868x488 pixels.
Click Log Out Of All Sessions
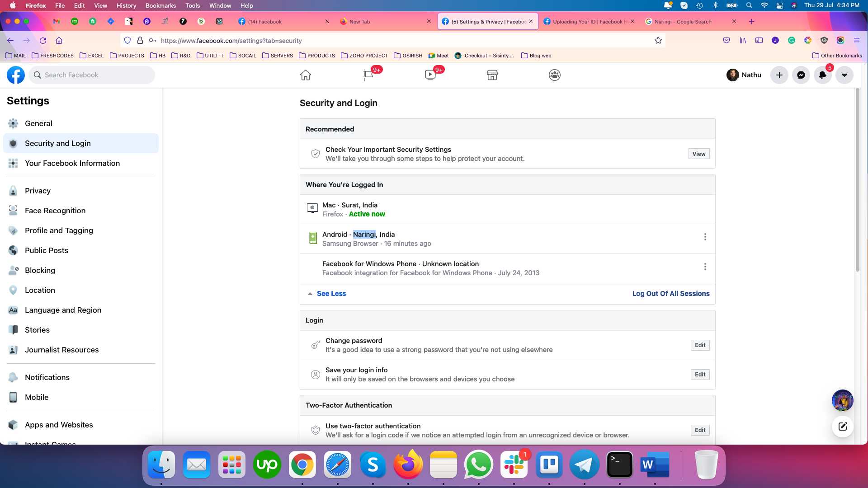pyautogui.click(x=671, y=294)
